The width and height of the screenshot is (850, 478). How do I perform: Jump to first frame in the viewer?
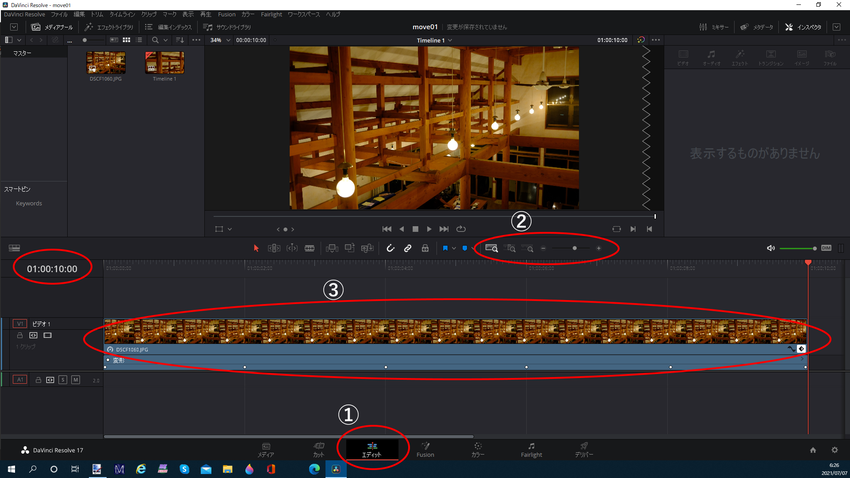pyautogui.click(x=387, y=229)
